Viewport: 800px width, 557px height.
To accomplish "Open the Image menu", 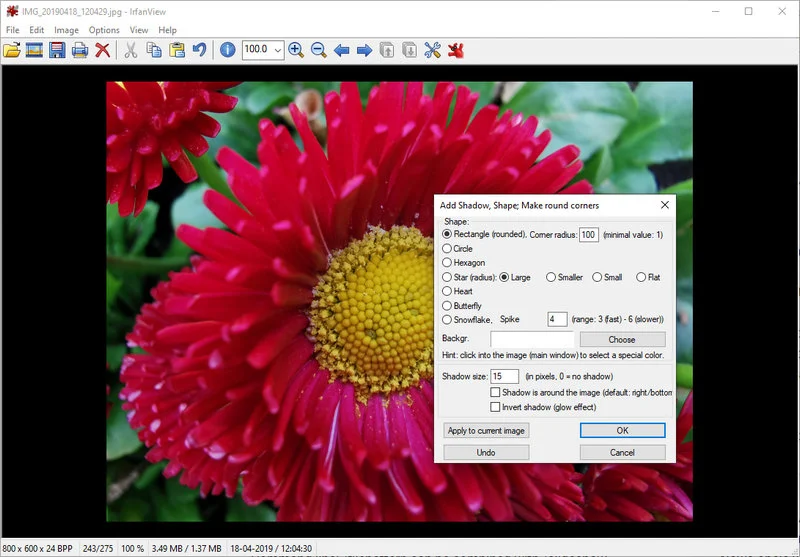I will click(x=66, y=30).
